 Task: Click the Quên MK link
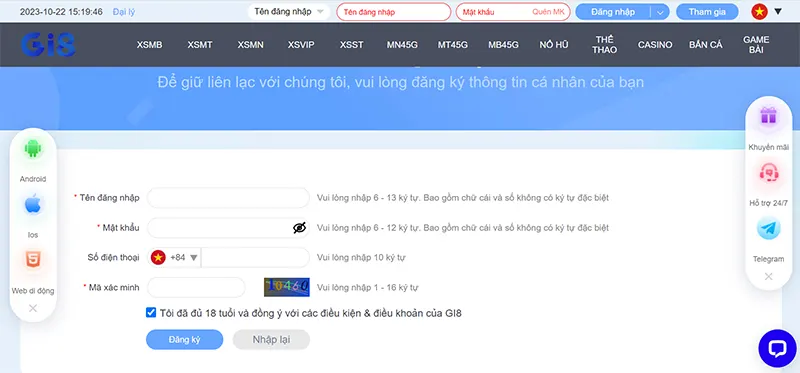pyautogui.click(x=548, y=12)
